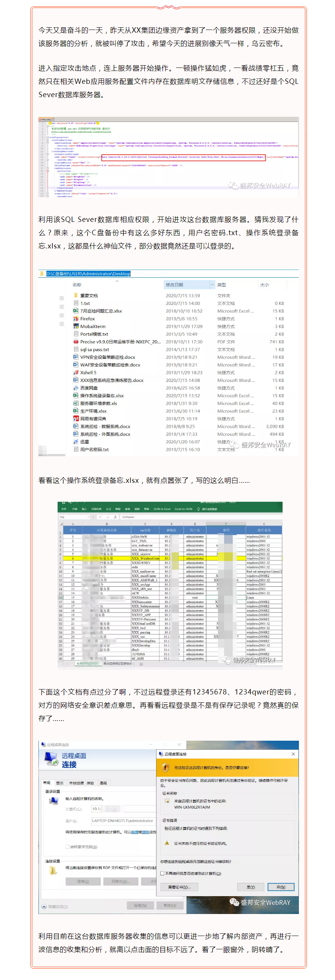
Task: Click the root username cell in Excel
Action: [x=195, y=597]
